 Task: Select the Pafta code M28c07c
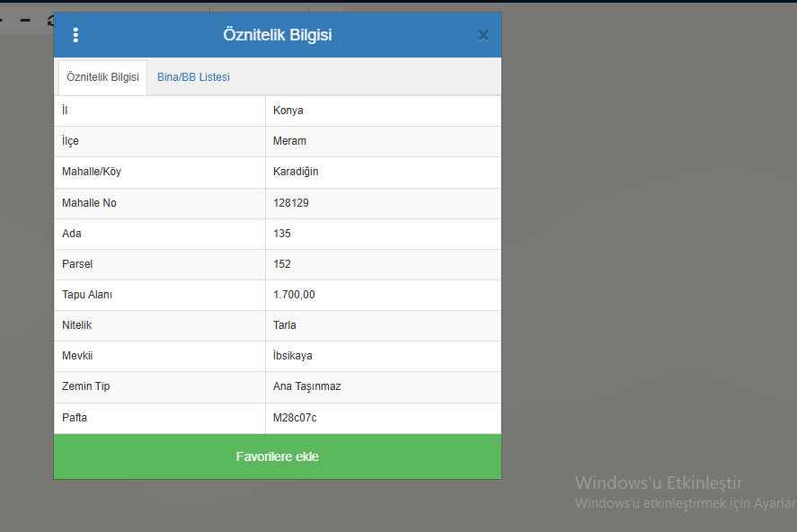(295, 418)
